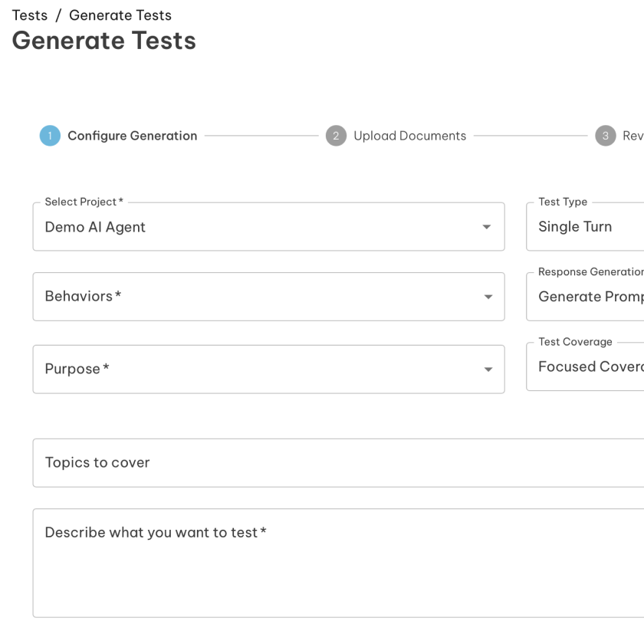Image resolution: width=644 pixels, height=644 pixels.
Task: Click the Generate Tests breadcrumb item
Action: click(x=120, y=15)
